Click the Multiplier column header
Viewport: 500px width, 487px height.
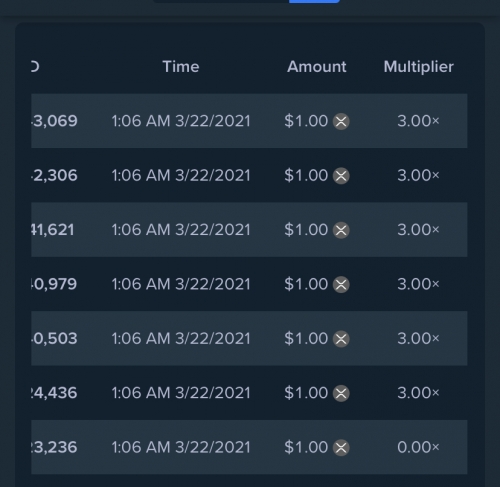click(x=418, y=67)
